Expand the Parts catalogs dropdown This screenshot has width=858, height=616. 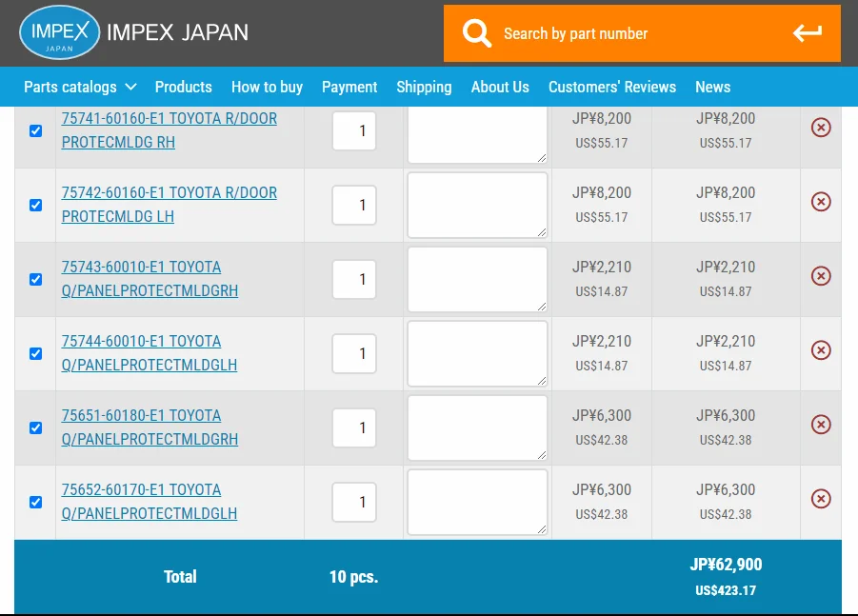click(x=80, y=87)
